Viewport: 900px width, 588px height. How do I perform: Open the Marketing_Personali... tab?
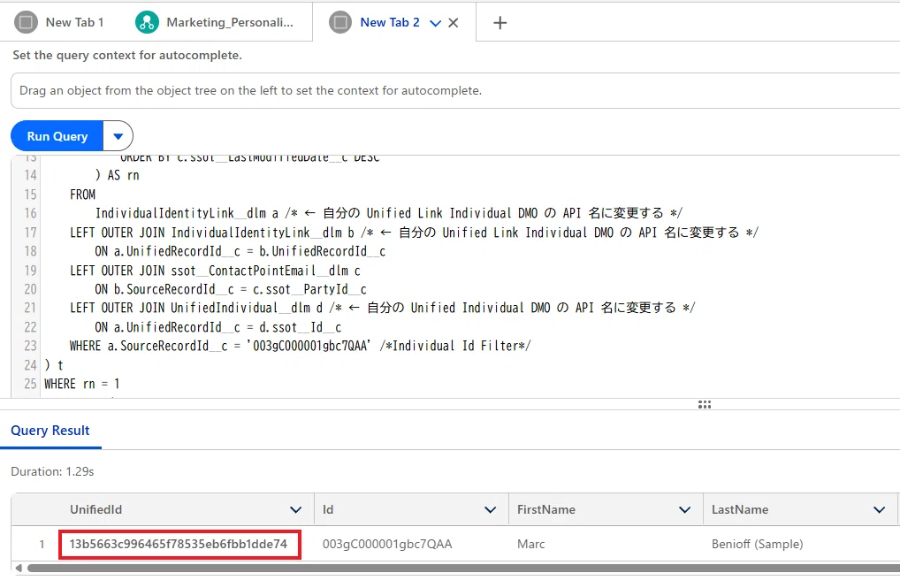[230, 22]
